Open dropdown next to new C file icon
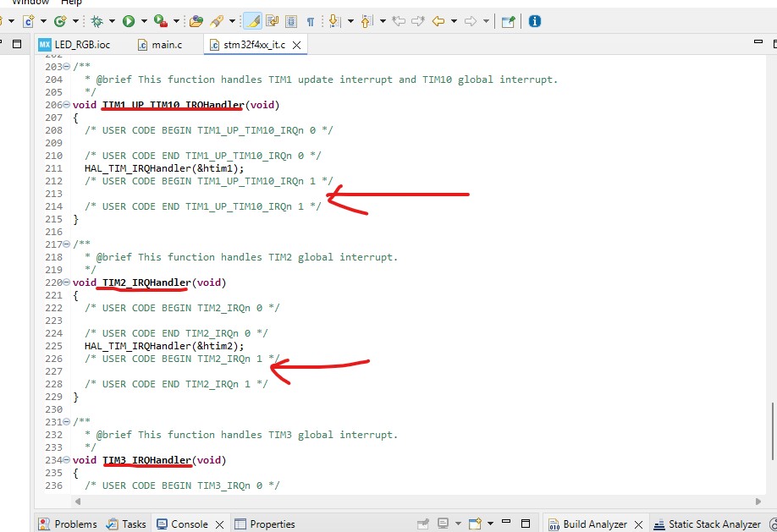 (x=43, y=21)
